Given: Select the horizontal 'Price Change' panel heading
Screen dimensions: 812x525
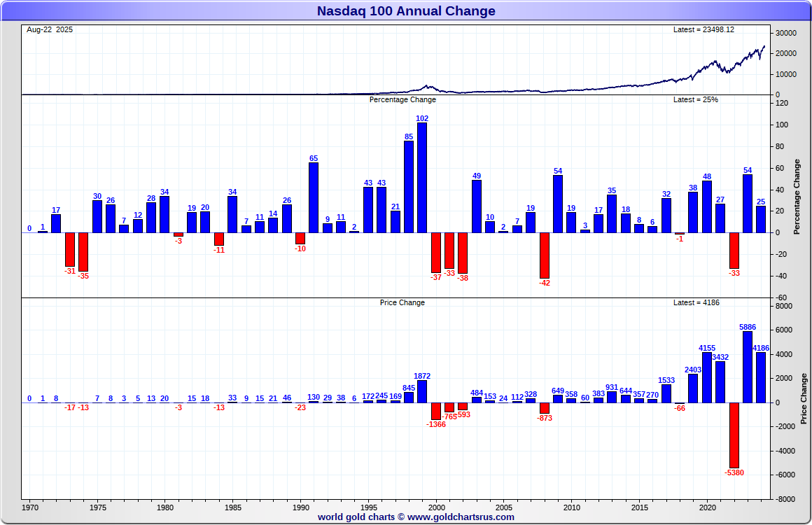Looking at the screenshot, I should (402, 302).
